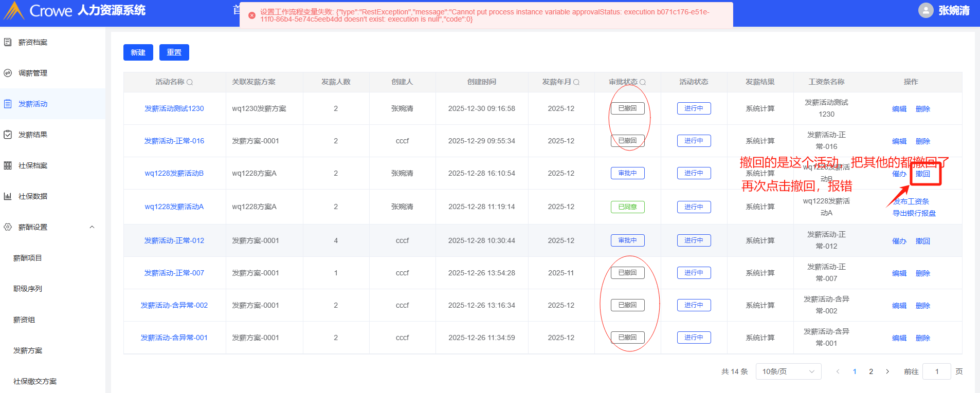Click 发布工资条 for wq1228发薪活动A row
Image resolution: width=980 pixels, height=393 pixels.
[x=911, y=201]
